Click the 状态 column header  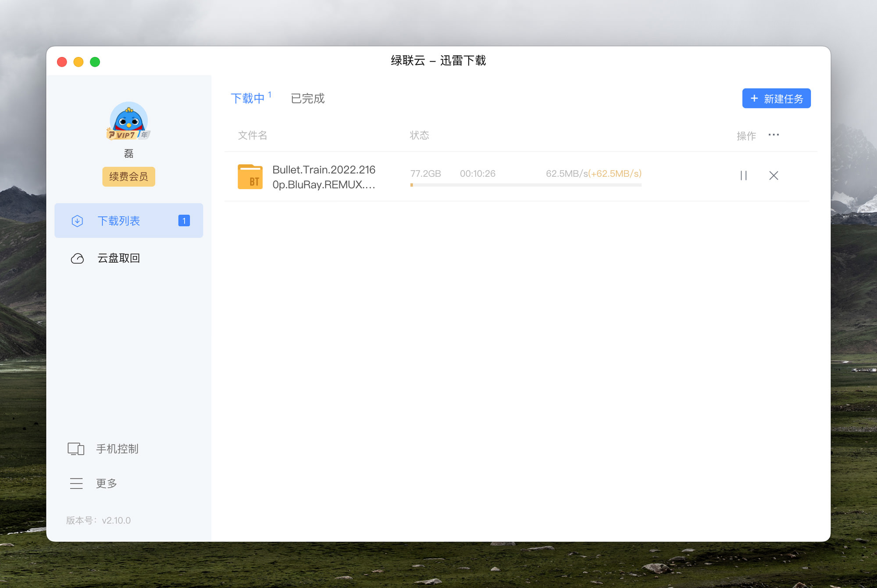click(419, 135)
